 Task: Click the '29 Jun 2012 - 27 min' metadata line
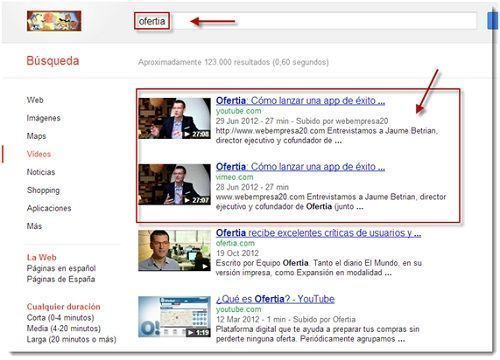click(x=302, y=121)
